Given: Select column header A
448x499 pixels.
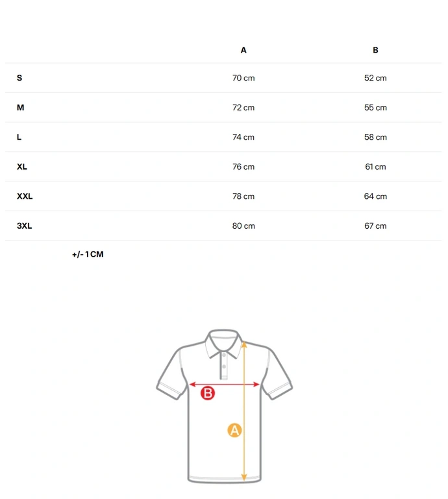Looking at the screenshot, I should point(243,50).
